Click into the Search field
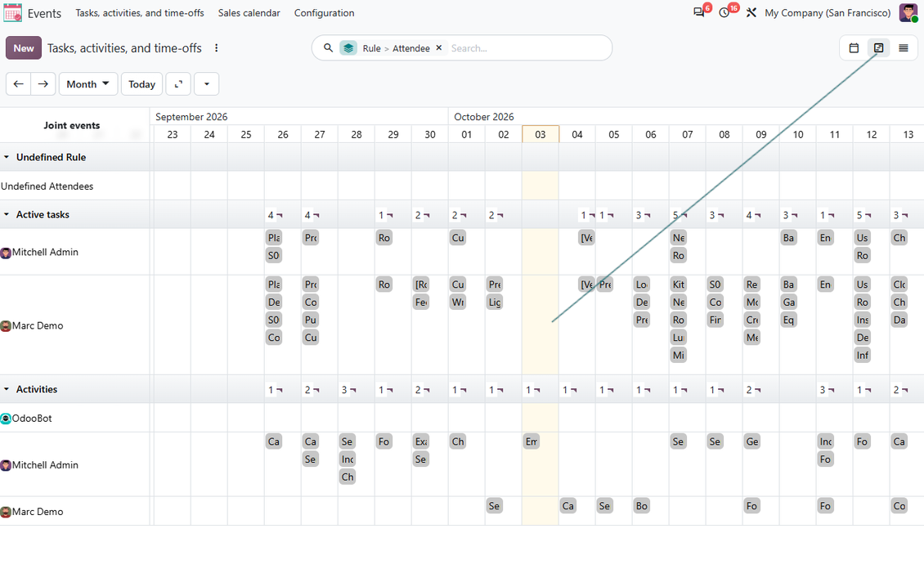This screenshot has height=578, width=924. (x=527, y=47)
